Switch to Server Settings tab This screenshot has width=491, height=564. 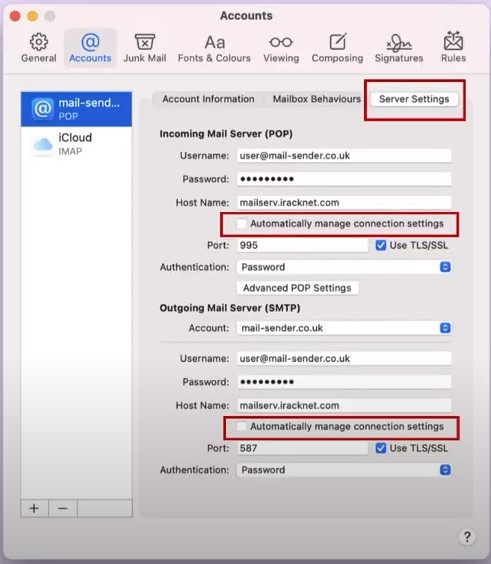pos(414,99)
